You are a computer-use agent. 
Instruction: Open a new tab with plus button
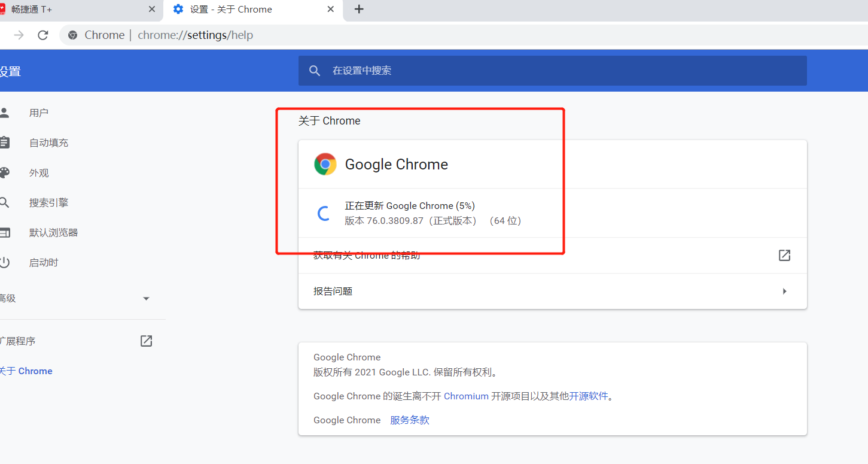point(359,10)
